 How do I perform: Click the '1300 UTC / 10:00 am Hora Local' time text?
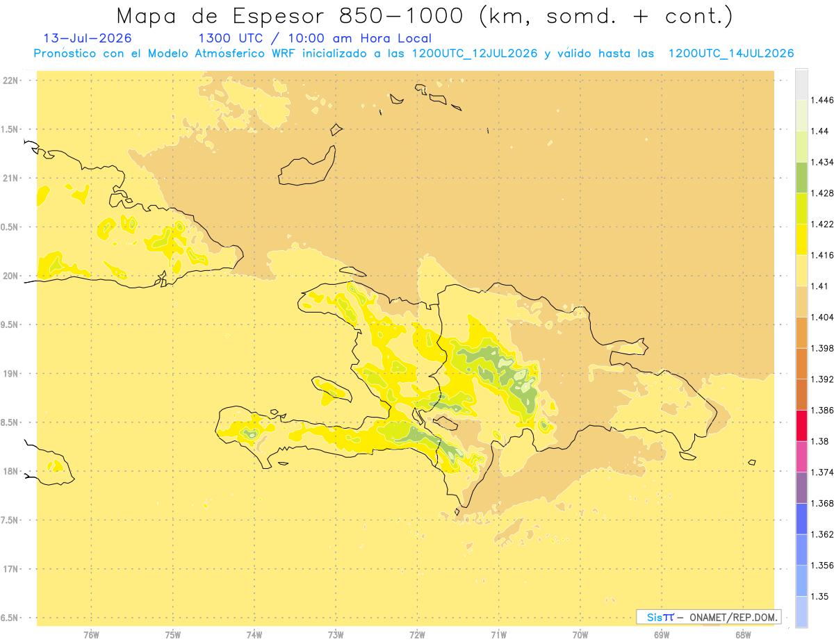tap(315, 38)
